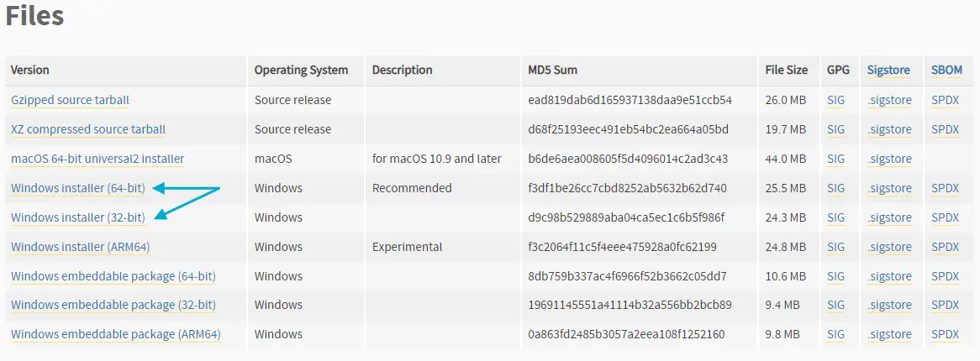Open .sigstore link for Gzipped source tarball

tap(889, 100)
